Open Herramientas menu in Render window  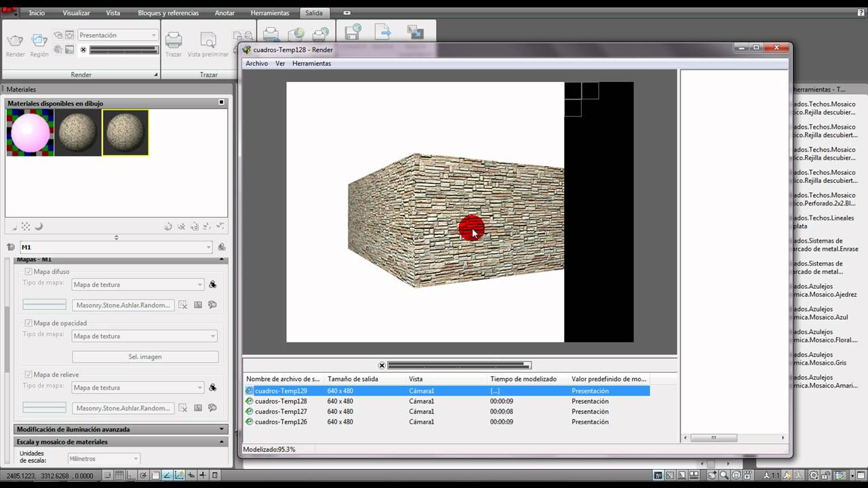pos(311,63)
